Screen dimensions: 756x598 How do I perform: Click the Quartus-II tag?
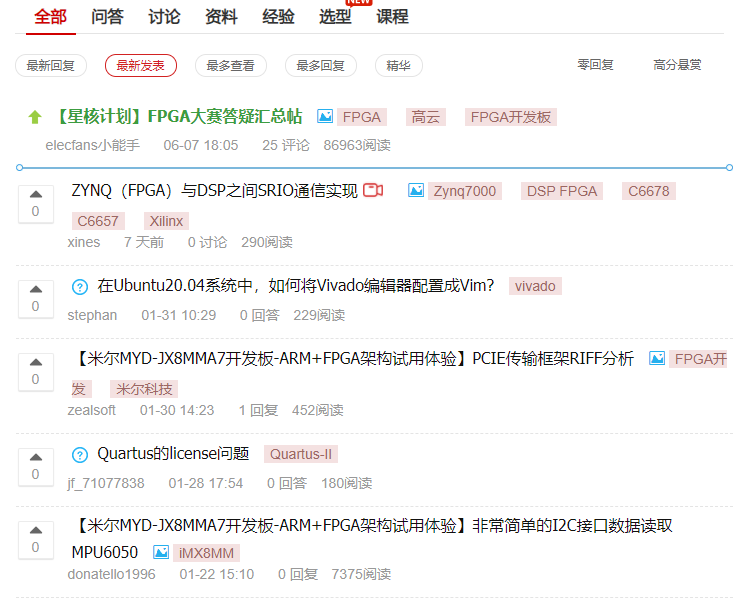click(x=301, y=454)
